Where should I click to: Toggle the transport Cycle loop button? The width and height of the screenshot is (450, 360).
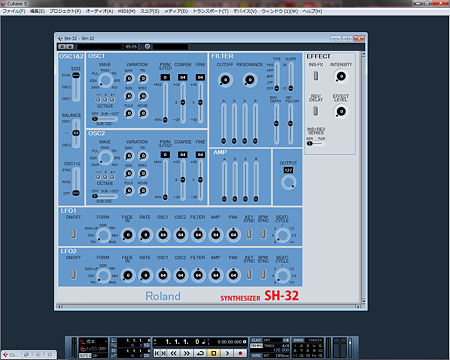pyautogui.click(x=200, y=353)
